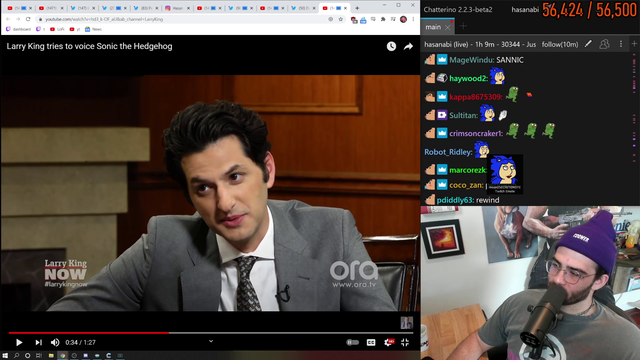Image resolution: width=640 pixels, height=360 pixels.
Task: Reload the YouTube page
Action: tap(28, 19)
